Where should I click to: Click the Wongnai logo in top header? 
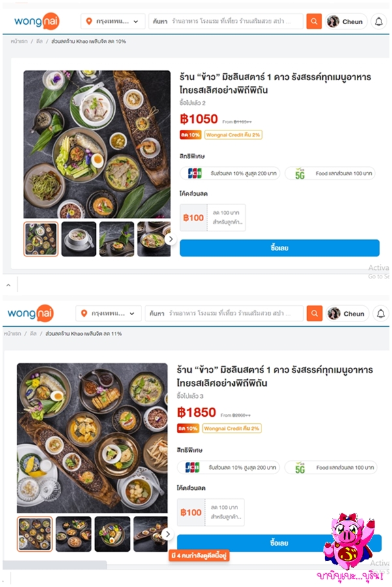point(37,21)
